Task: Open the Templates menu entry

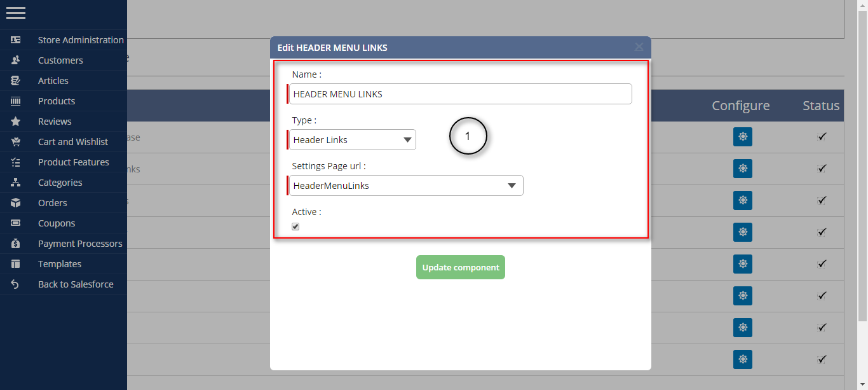Action: click(x=60, y=263)
